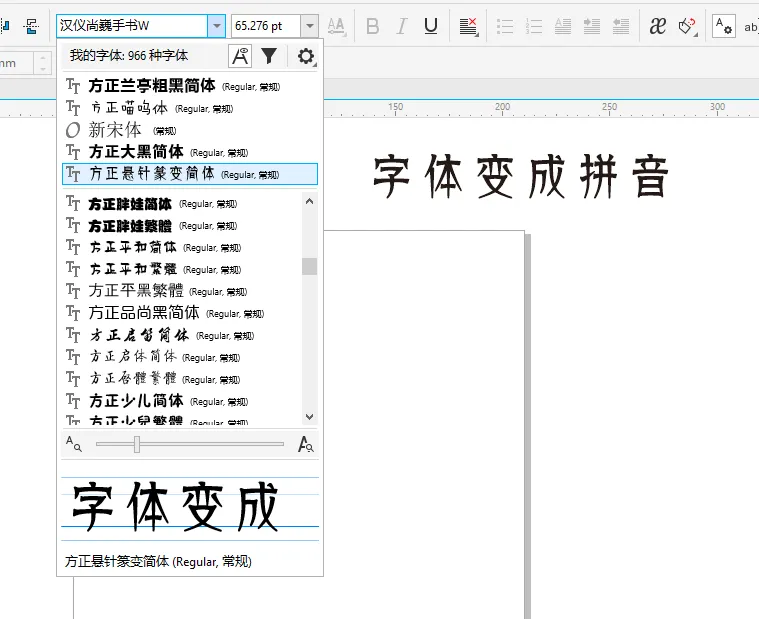Pick the 方正大黑简体 font
The image size is (759, 619).
coord(136,152)
